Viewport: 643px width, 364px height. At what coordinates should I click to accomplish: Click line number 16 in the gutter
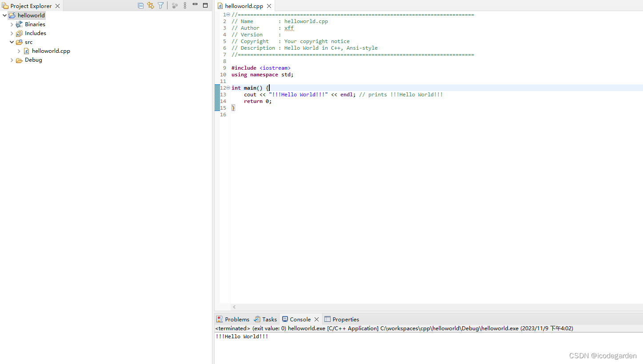point(223,115)
